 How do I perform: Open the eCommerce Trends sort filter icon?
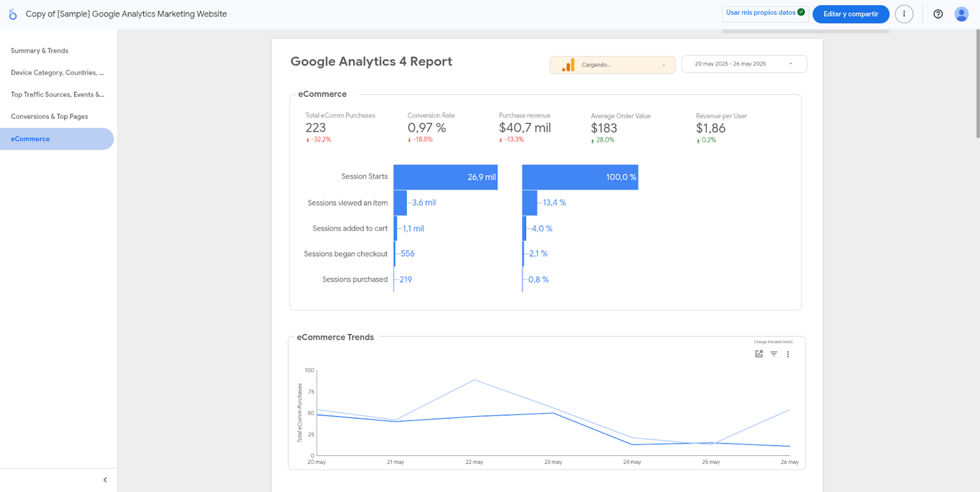click(x=774, y=354)
